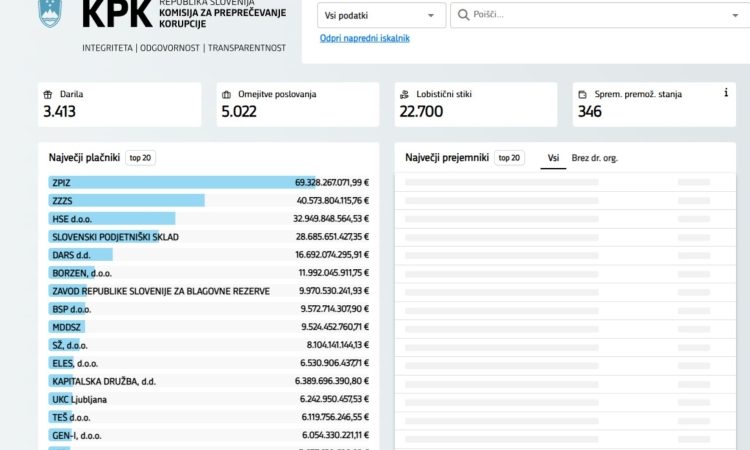Switch to the Vsi tab

click(x=553, y=158)
